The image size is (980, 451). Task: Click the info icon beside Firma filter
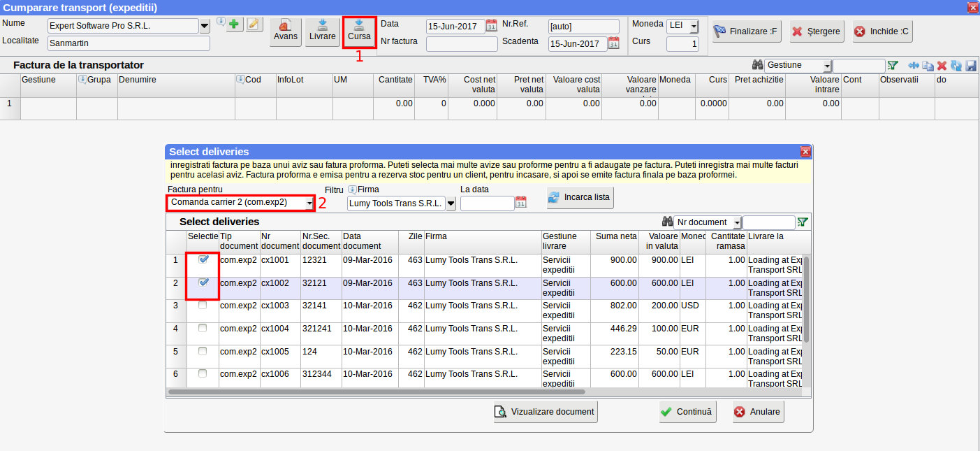pos(352,189)
